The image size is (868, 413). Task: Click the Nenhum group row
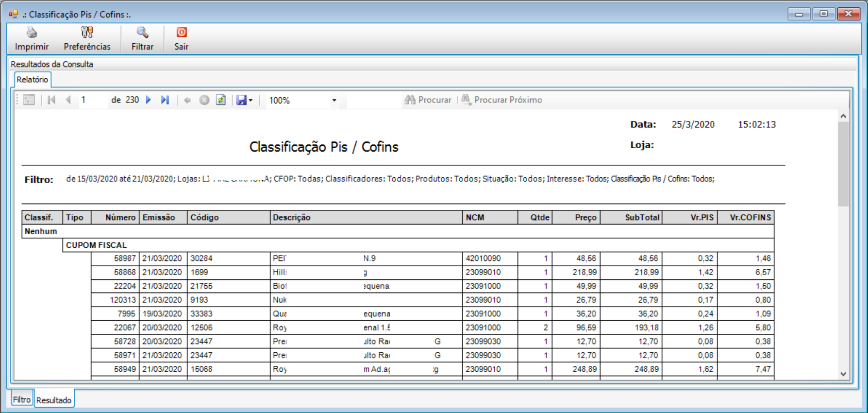point(398,231)
